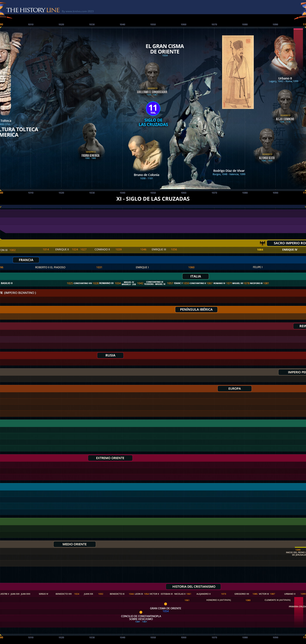Viewport: 306px width, 644px height.
Task: Select the Europa section label
Action: [x=235, y=389]
